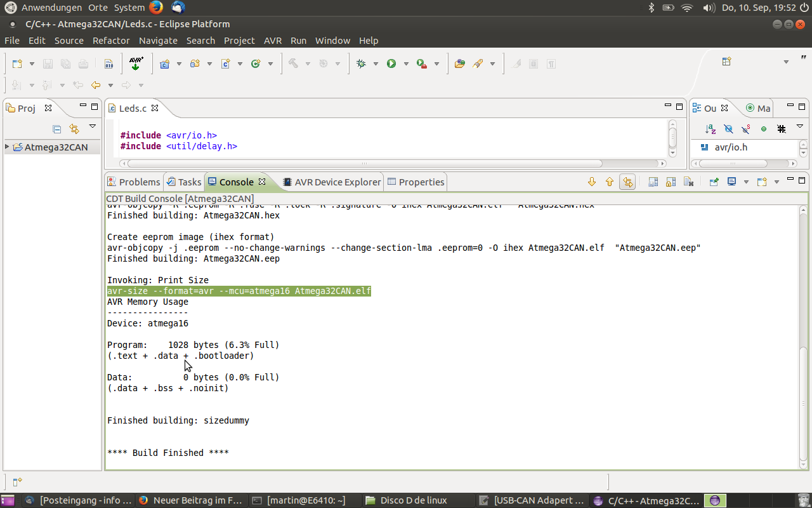Expand the Open Console dropdown arrow
This screenshot has width=812, height=508.
click(x=776, y=182)
